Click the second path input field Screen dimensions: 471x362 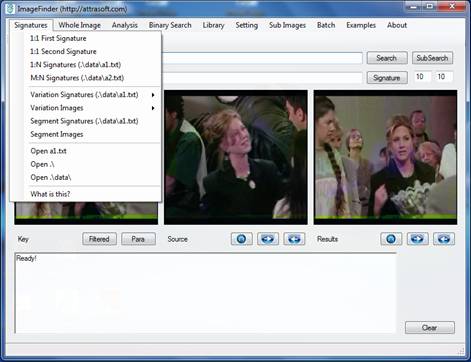point(262,78)
